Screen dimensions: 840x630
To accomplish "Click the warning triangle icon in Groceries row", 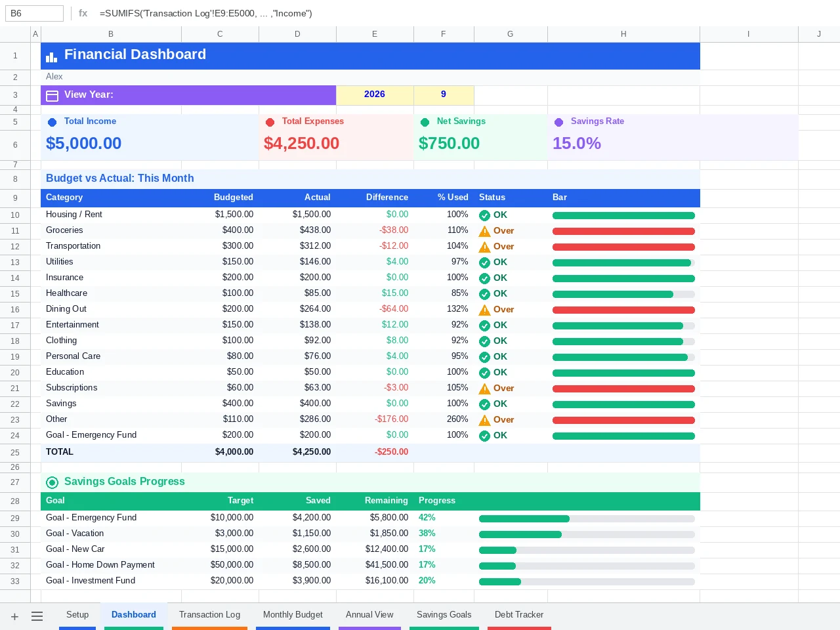I will (484, 231).
